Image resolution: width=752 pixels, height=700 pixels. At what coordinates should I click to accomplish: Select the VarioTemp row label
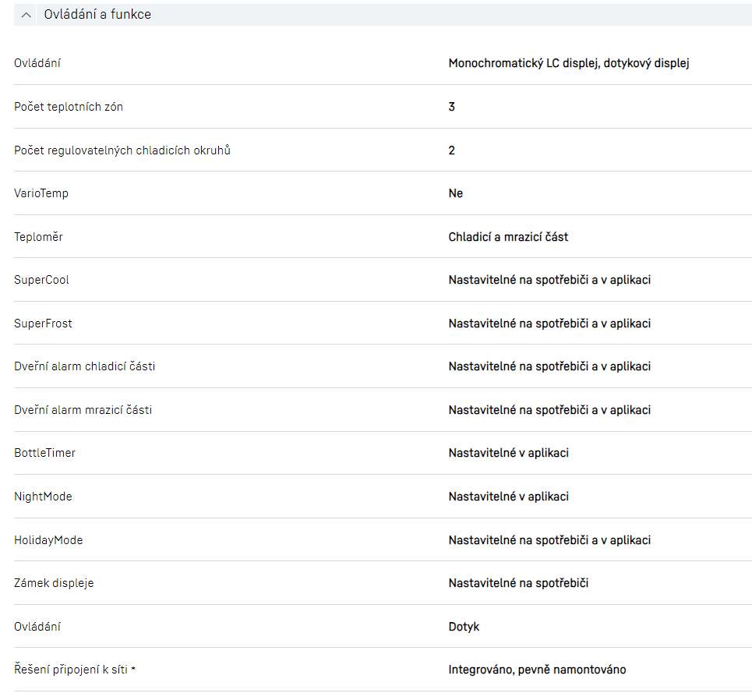tap(41, 193)
